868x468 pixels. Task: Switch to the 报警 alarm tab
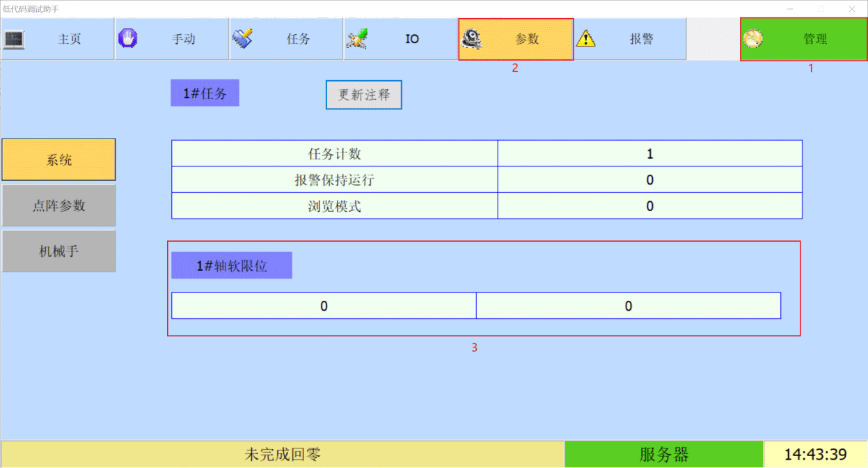pos(641,39)
